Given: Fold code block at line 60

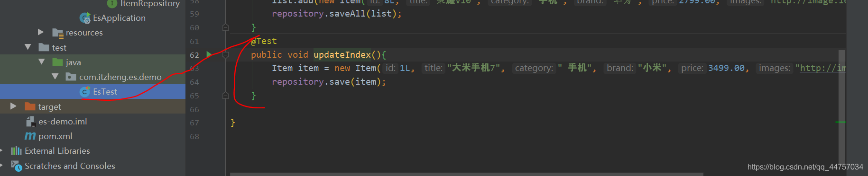Looking at the screenshot, I should click(x=226, y=27).
